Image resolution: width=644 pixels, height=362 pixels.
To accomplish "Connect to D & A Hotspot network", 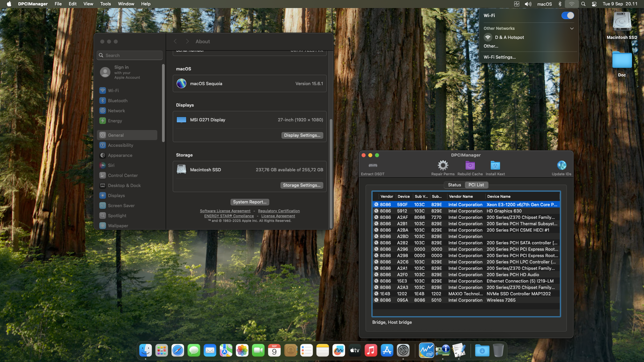I will 529,38.
